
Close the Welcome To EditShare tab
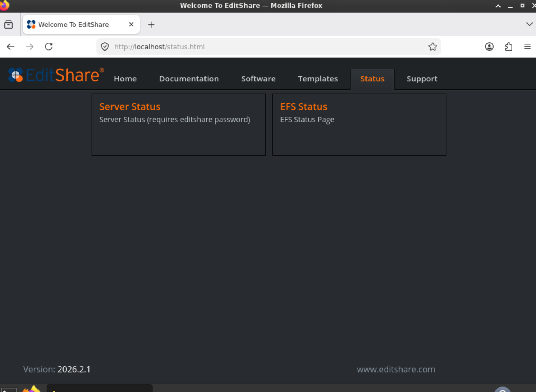[x=131, y=24]
